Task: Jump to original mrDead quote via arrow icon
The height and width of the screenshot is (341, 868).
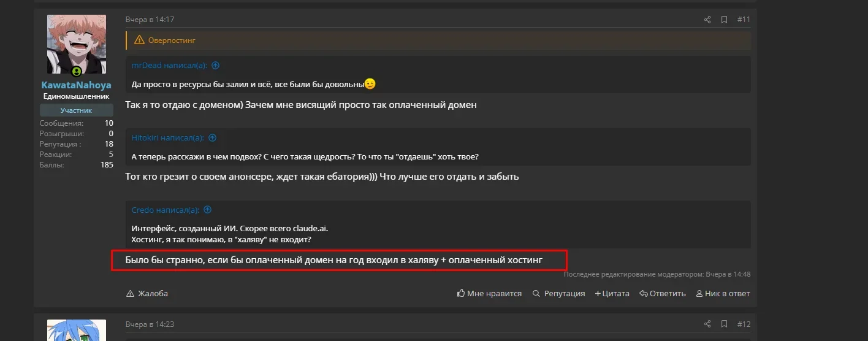Action: point(215,66)
